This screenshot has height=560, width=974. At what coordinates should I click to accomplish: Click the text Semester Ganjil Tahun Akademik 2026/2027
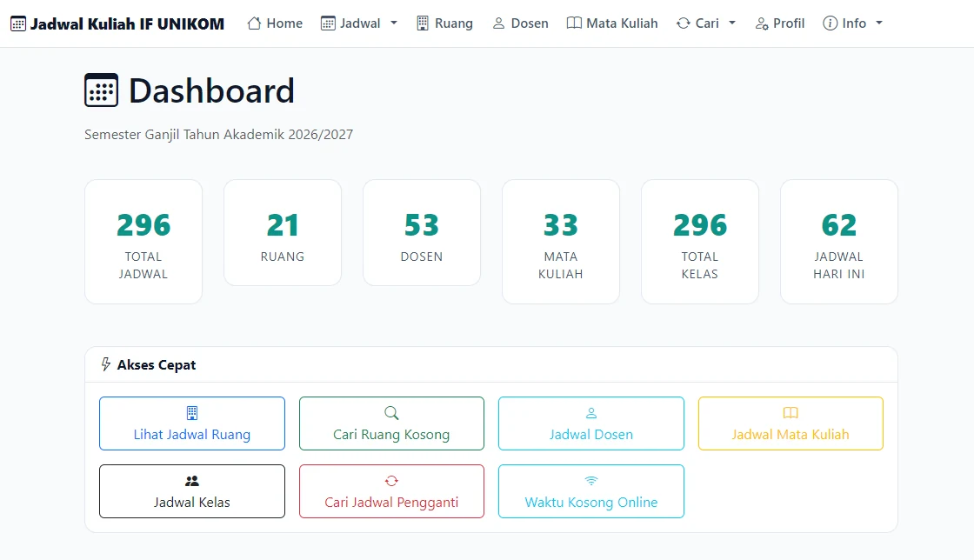[218, 134]
